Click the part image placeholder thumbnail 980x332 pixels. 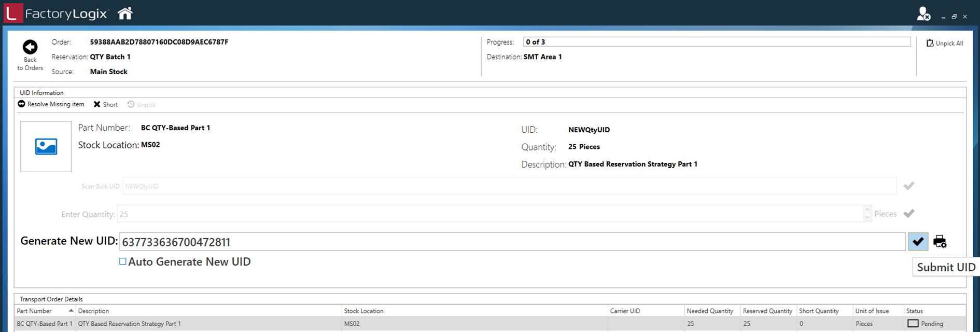[46, 147]
